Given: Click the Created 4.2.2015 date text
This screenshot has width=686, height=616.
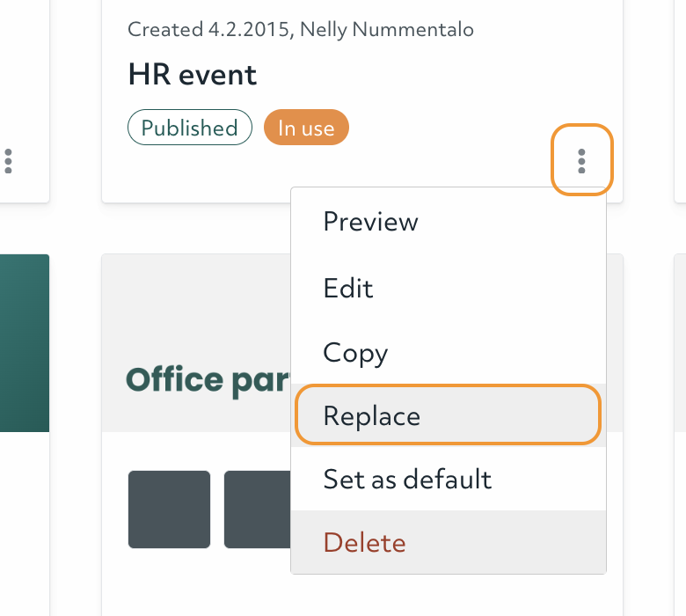Looking at the screenshot, I should pos(209,30).
